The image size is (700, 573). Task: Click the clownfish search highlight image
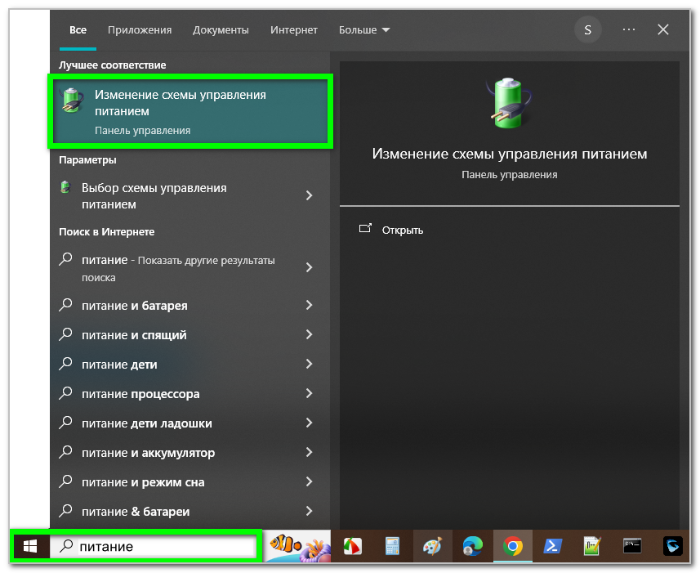297,546
